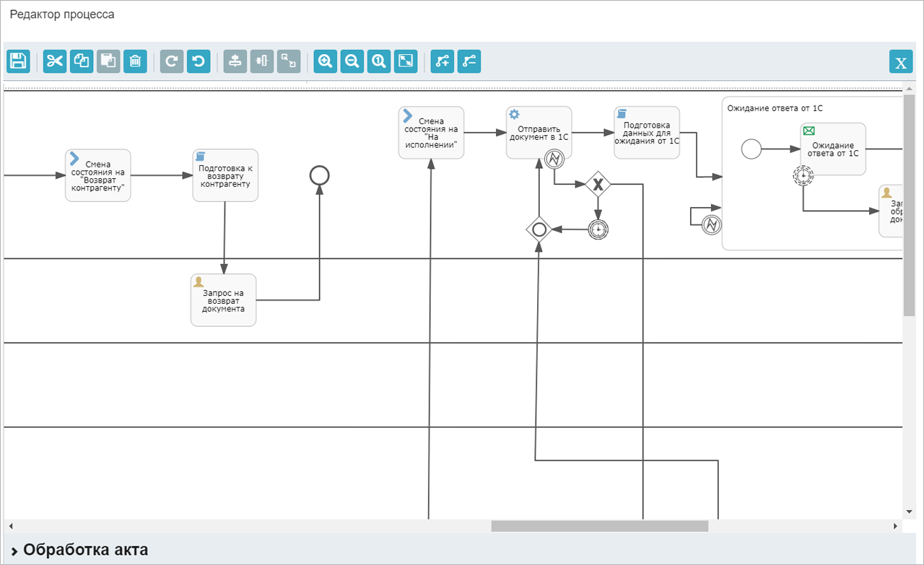Click the vertical scrollbar thumb
The width and height of the screenshot is (924, 565).
tap(909, 206)
